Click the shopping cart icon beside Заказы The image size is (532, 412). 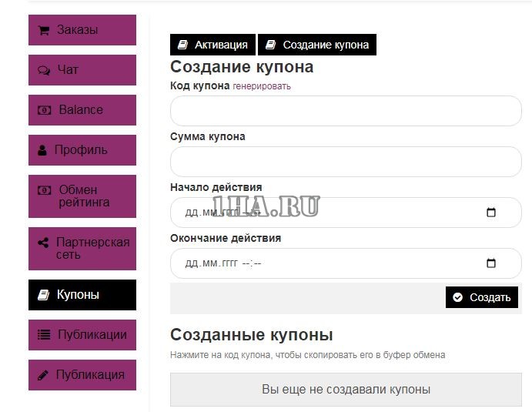click(x=44, y=30)
